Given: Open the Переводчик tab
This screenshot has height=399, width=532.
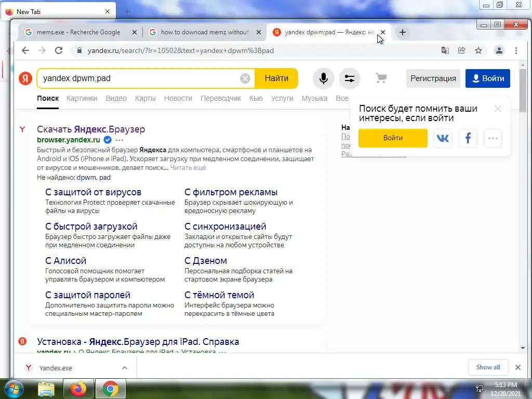Looking at the screenshot, I should 220,98.
